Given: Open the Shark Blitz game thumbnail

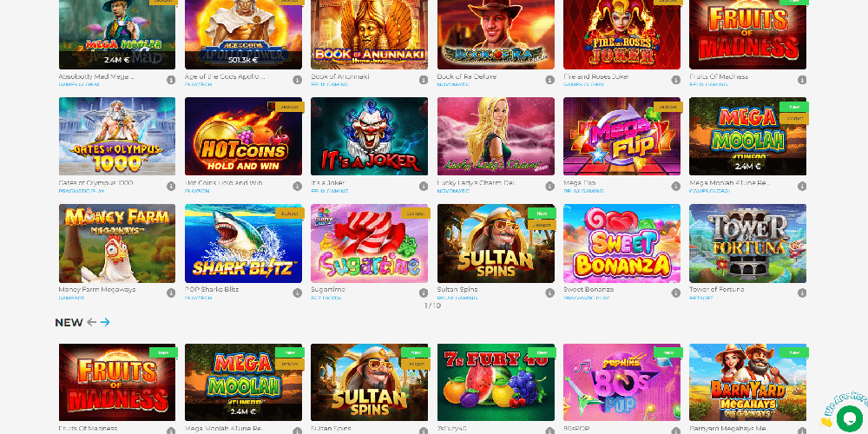Looking at the screenshot, I should [x=244, y=244].
